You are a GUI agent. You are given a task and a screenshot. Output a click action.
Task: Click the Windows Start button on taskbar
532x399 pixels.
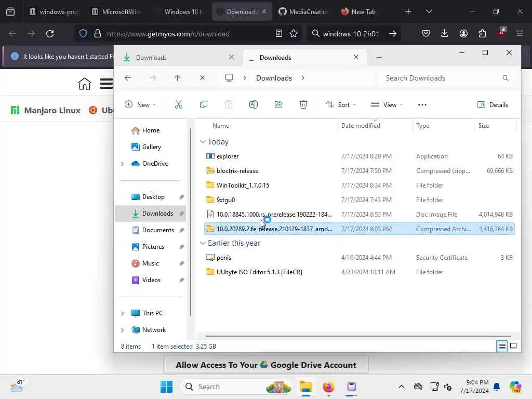tap(166, 387)
